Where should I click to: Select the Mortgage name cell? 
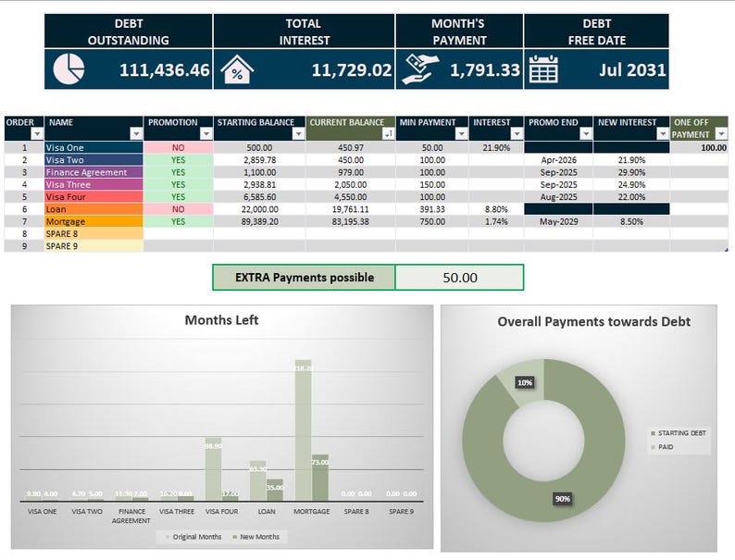[x=93, y=221]
